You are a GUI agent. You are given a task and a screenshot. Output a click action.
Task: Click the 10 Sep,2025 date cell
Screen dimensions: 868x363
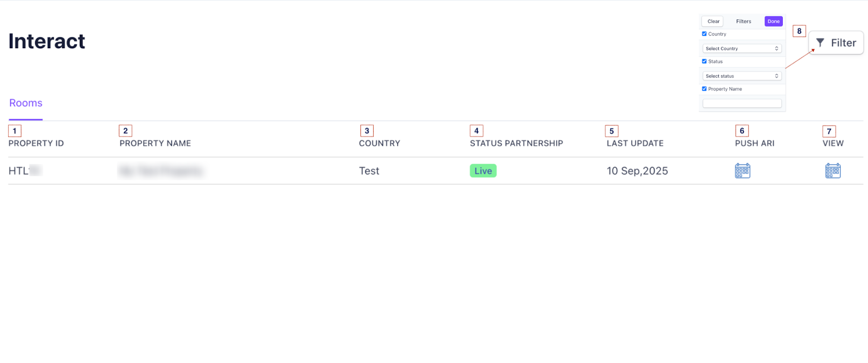coord(637,171)
